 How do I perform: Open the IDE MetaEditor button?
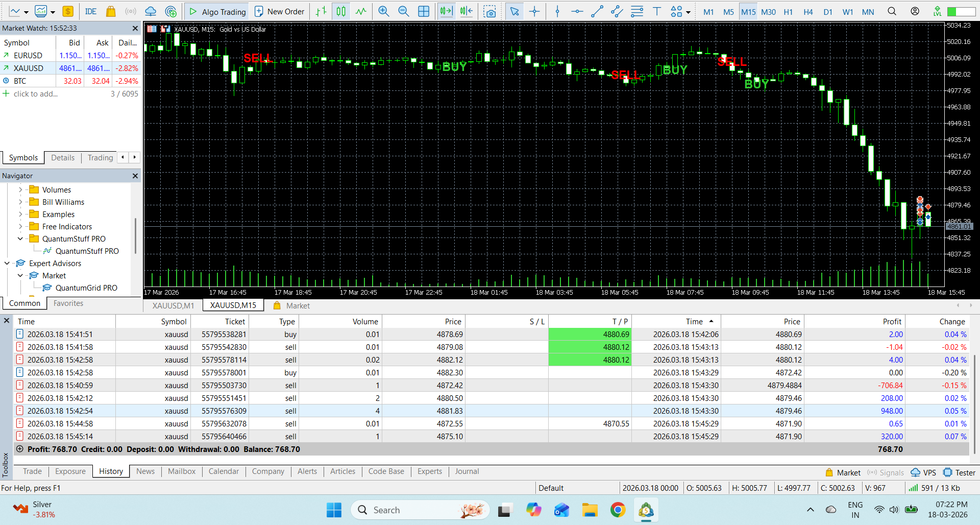tap(91, 11)
